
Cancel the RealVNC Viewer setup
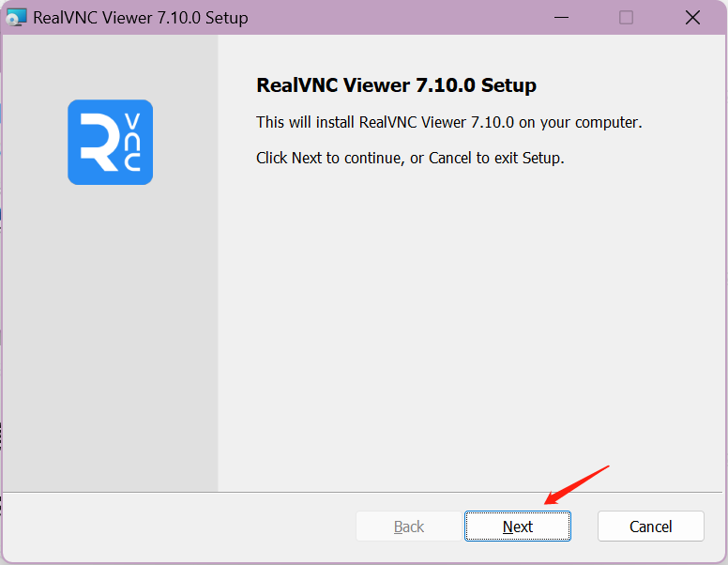[x=650, y=527]
